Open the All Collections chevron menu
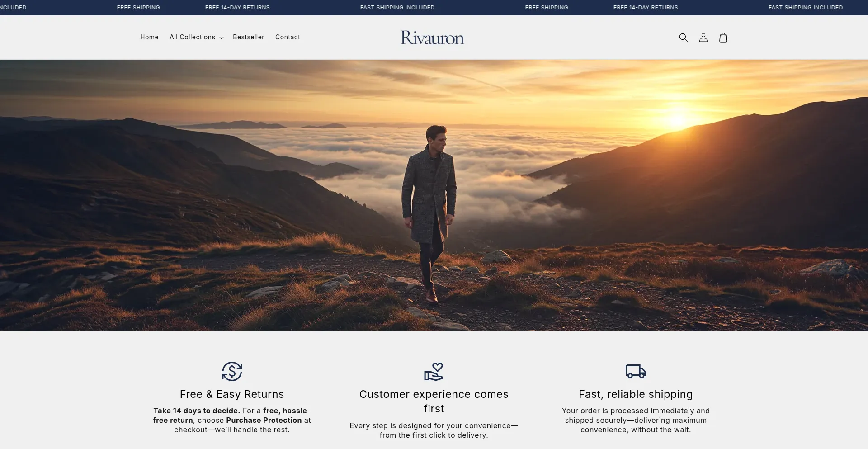Viewport: 868px width, 449px height. pos(221,38)
